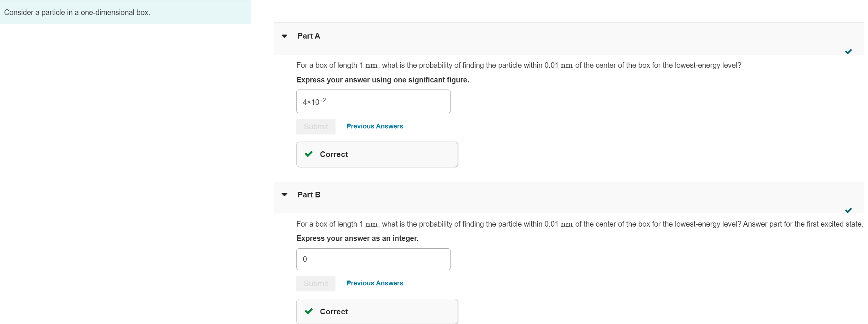Click Part B's teal completion checkmark
This screenshot has width=868, height=324.
pyautogui.click(x=848, y=211)
